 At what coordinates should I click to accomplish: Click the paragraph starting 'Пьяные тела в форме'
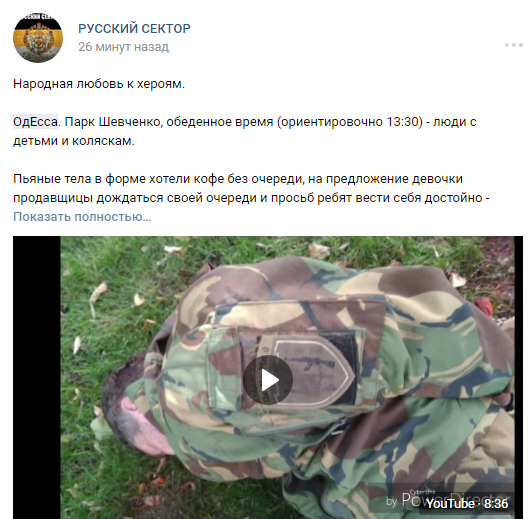click(x=251, y=188)
